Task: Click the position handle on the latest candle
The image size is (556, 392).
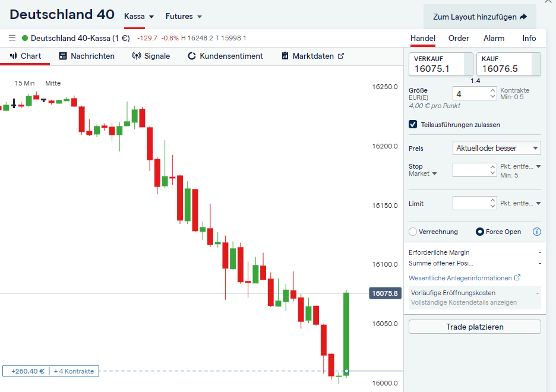Action: 346,371
